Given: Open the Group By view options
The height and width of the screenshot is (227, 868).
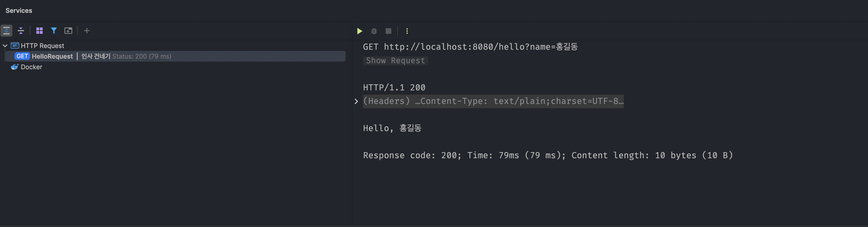Looking at the screenshot, I should 39,31.
